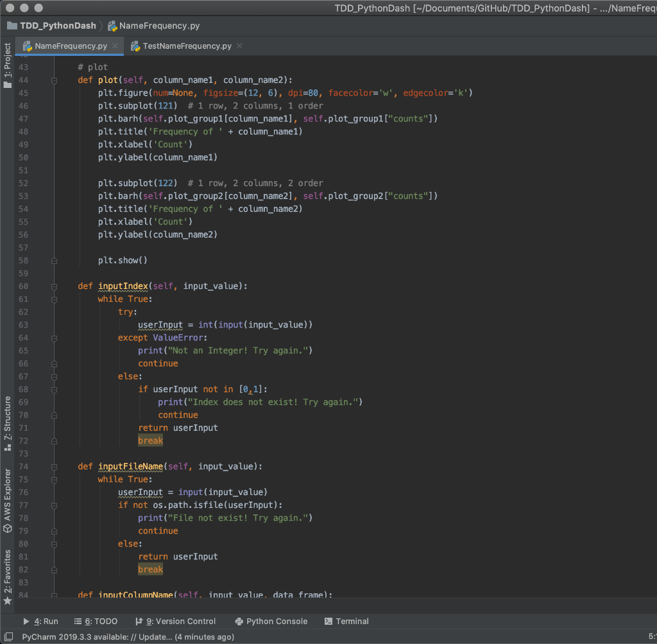Collapse the if userInput fold at line 68
Image resolution: width=657 pixels, height=644 pixels.
54,390
